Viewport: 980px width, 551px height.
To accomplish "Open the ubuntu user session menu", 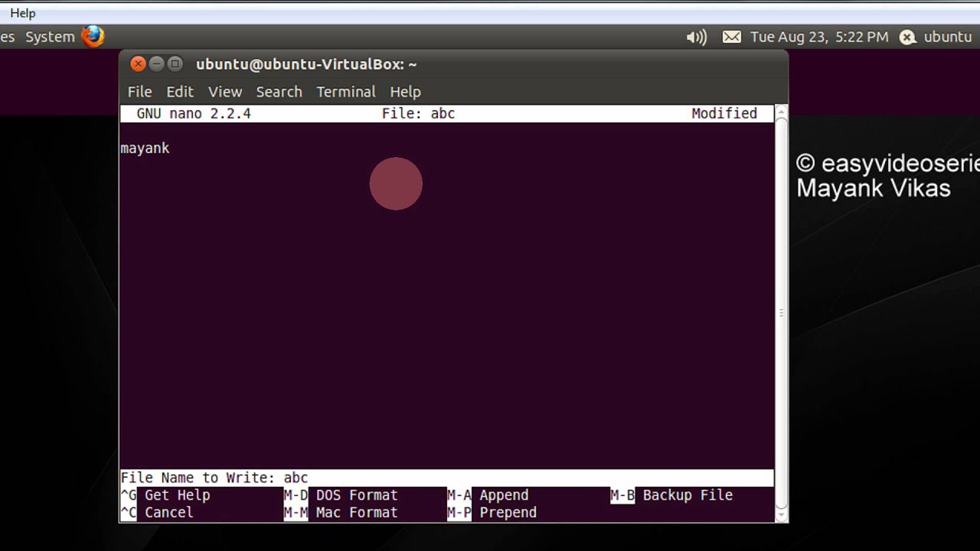I will pos(948,37).
